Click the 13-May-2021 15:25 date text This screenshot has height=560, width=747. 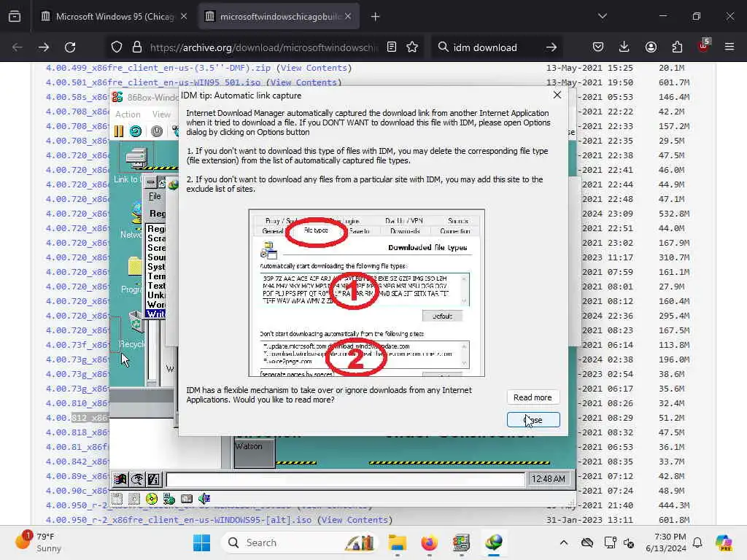click(589, 68)
